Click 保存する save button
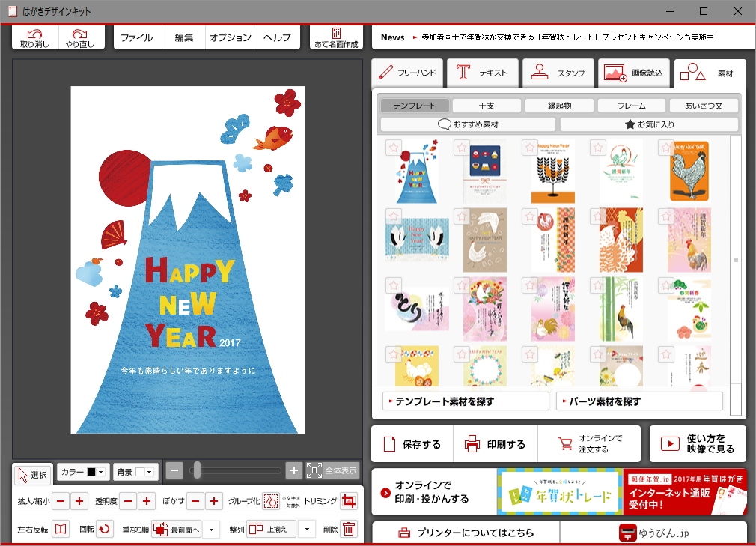 tap(412, 443)
